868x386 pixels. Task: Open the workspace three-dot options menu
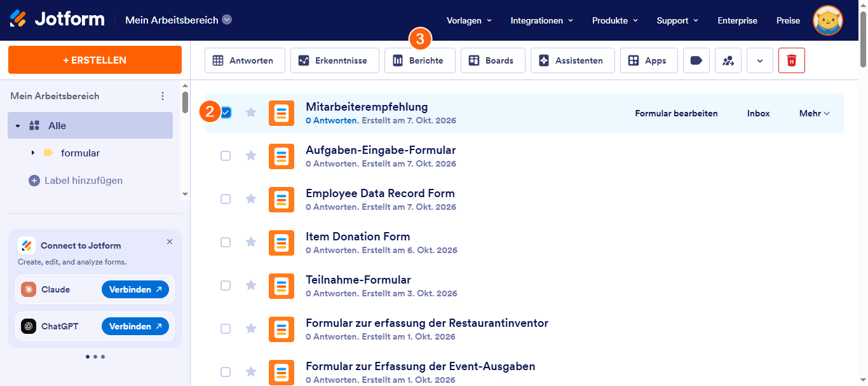[163, 96]
